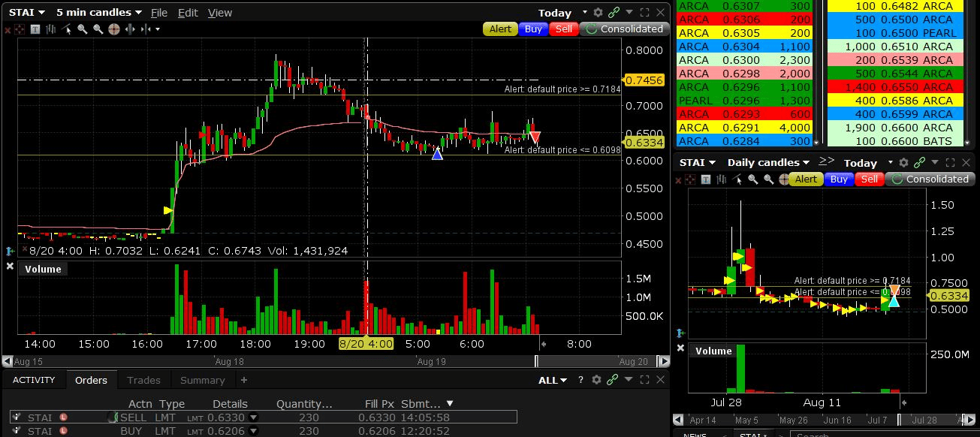Click the blue Buy button in daily chart

(x=839, y=179)
